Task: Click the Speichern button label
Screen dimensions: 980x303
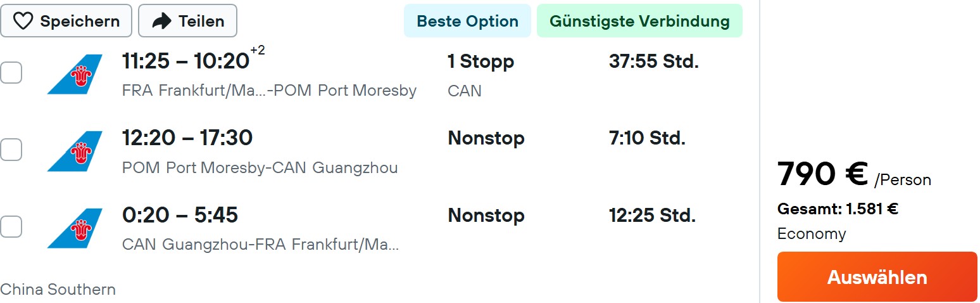Action: pos(80,21)
